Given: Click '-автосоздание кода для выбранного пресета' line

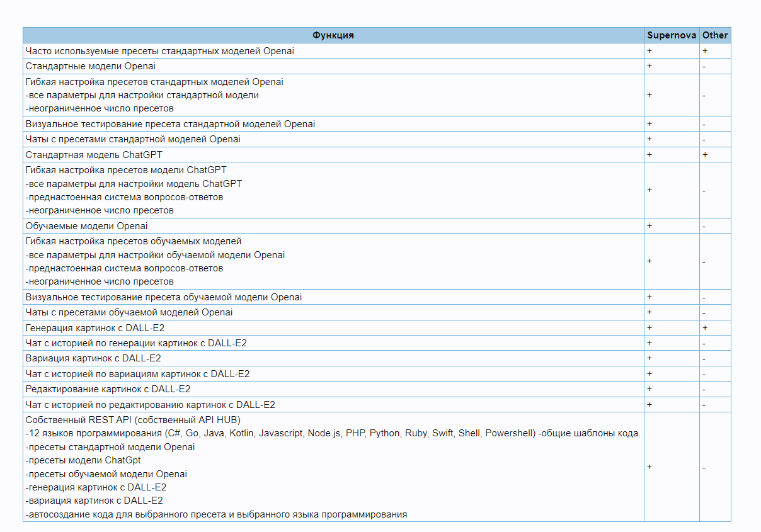Looking at the screenshot, I should tap(216, 514).
